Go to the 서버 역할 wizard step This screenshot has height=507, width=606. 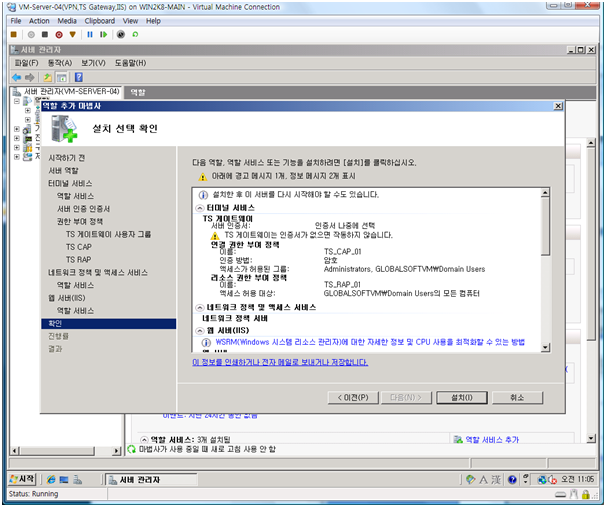(63, 171)
